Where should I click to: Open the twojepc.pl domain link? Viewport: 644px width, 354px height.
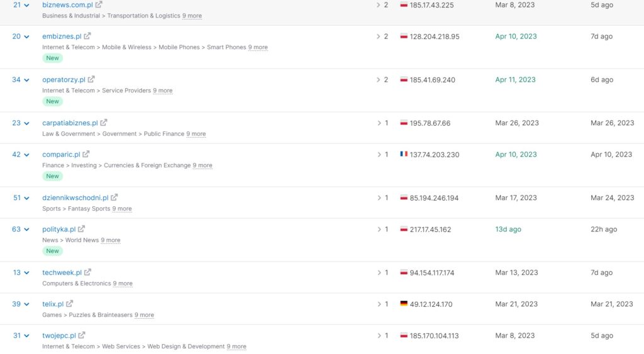click(59, 336)
